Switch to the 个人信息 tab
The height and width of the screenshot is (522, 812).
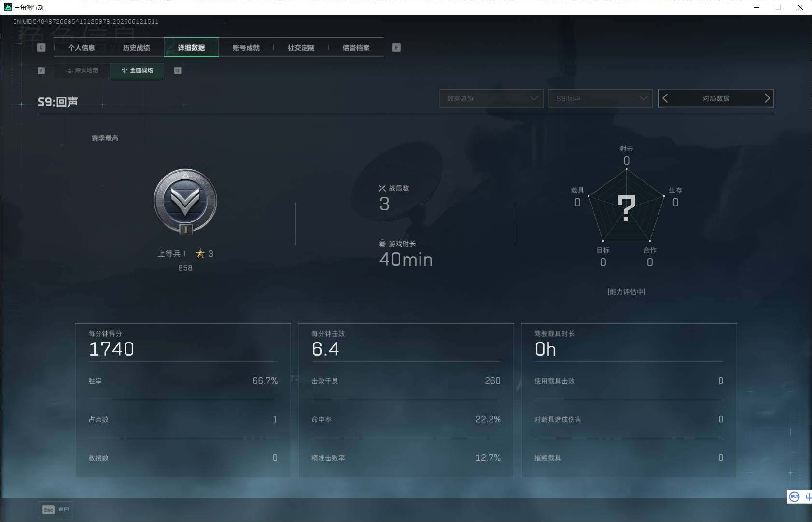[82, 48]
